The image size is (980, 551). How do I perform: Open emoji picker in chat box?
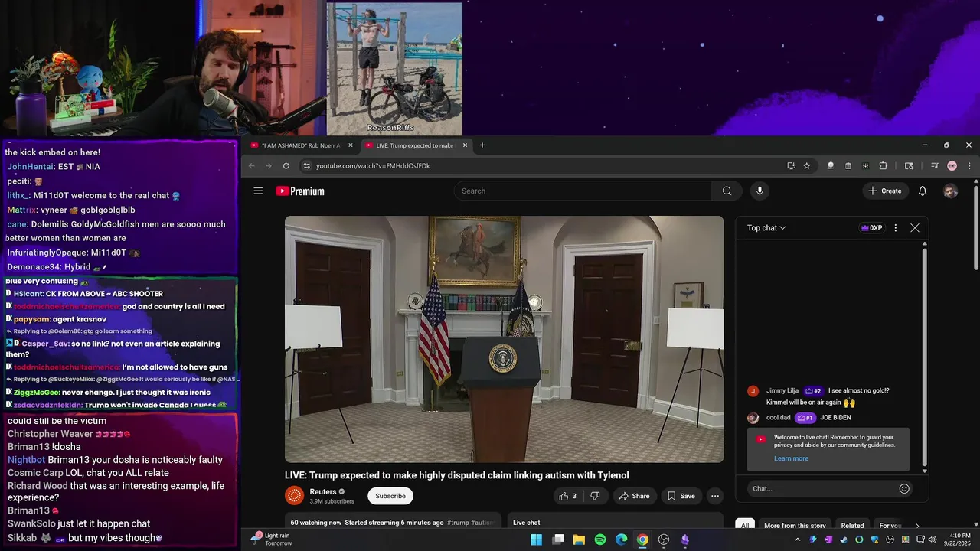point(904,488)
